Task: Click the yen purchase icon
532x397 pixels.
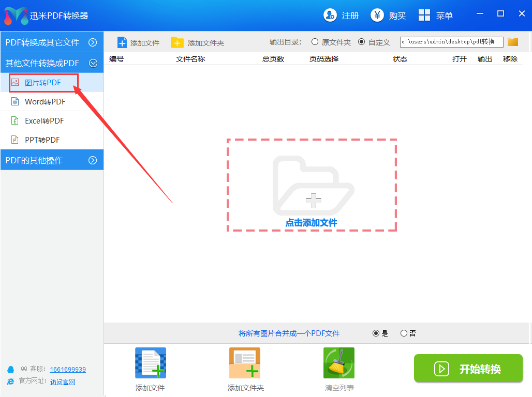Action: [377, 16]
